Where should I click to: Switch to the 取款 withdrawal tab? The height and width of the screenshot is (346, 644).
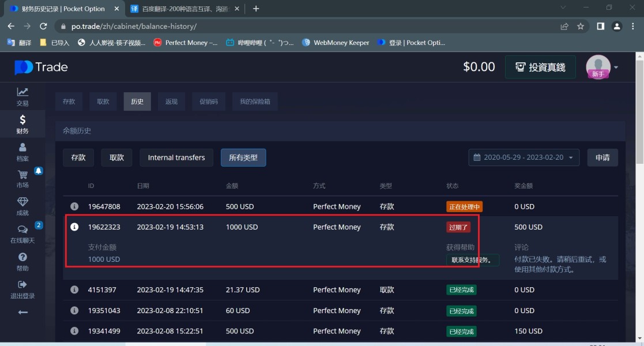click(x=103, y=101)
